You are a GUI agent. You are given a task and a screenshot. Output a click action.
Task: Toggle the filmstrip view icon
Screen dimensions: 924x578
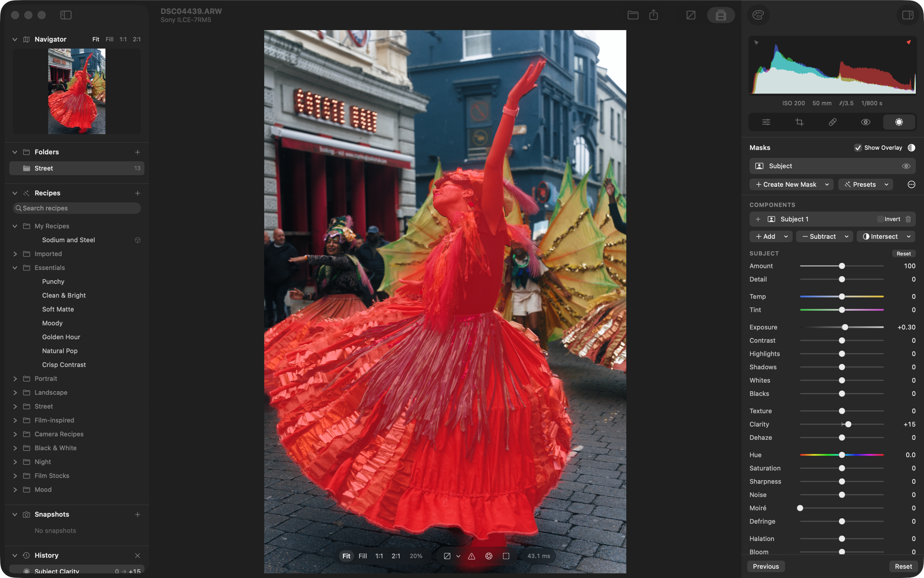tap(721, 15)
